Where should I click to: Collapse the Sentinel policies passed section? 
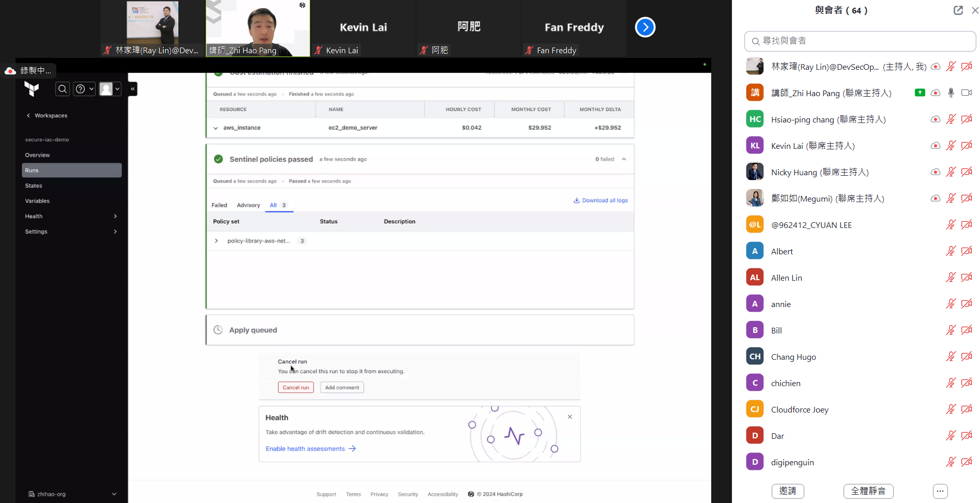click(x=624, y=159)
